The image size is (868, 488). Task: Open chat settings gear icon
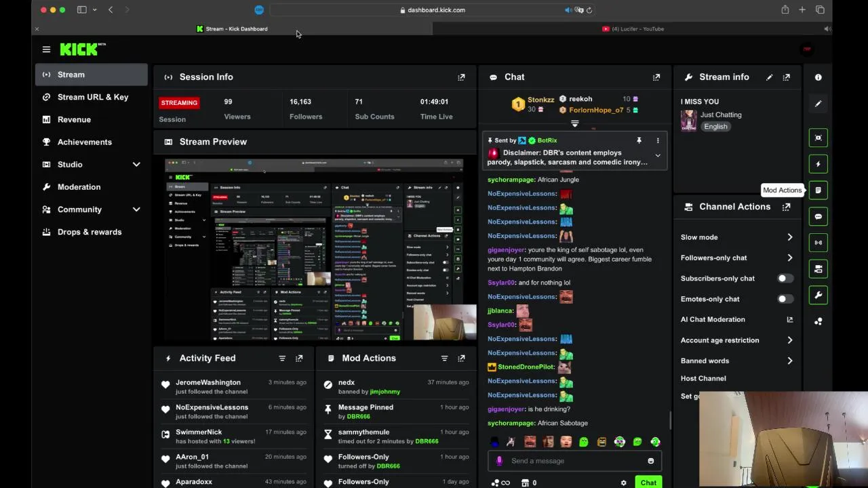(x=624, y=483)
